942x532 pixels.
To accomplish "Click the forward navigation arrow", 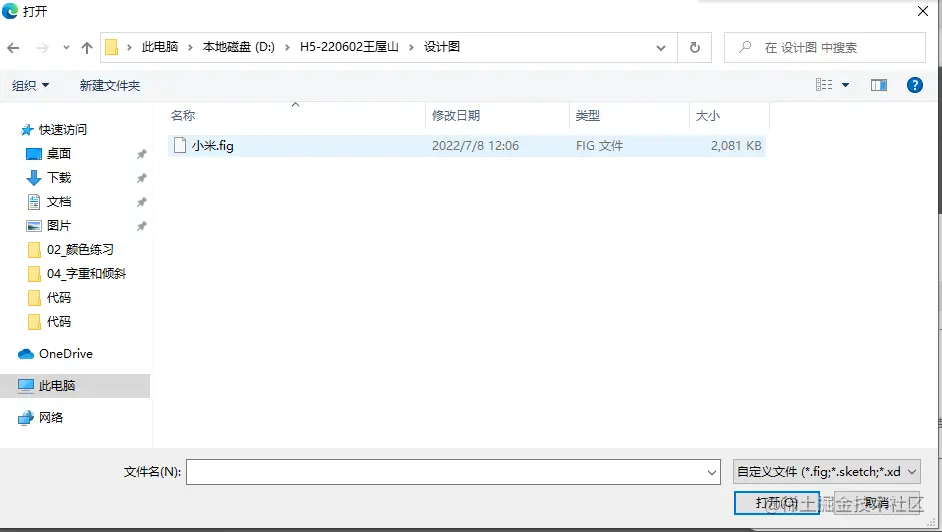I will coord(42,48).
